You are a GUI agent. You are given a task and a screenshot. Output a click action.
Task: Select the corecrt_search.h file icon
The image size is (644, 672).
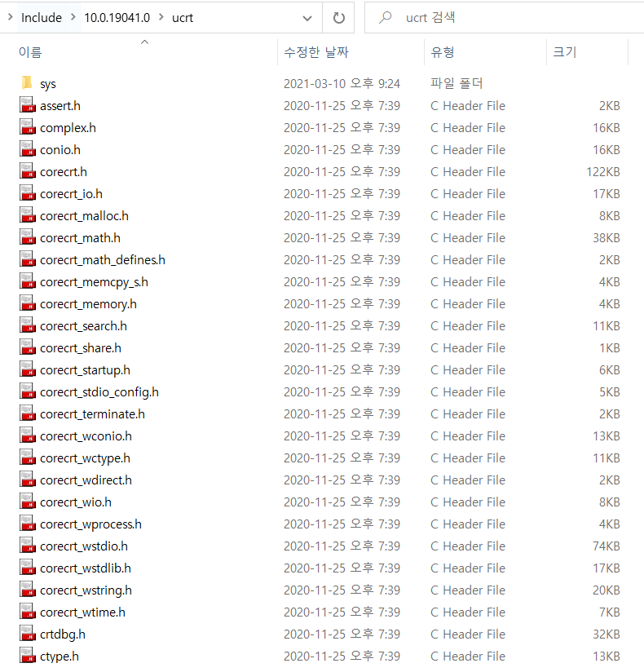[x=28, y=325]
